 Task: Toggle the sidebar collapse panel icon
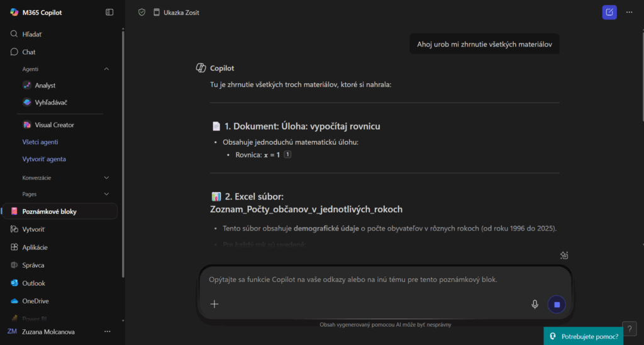coord(109,13)
